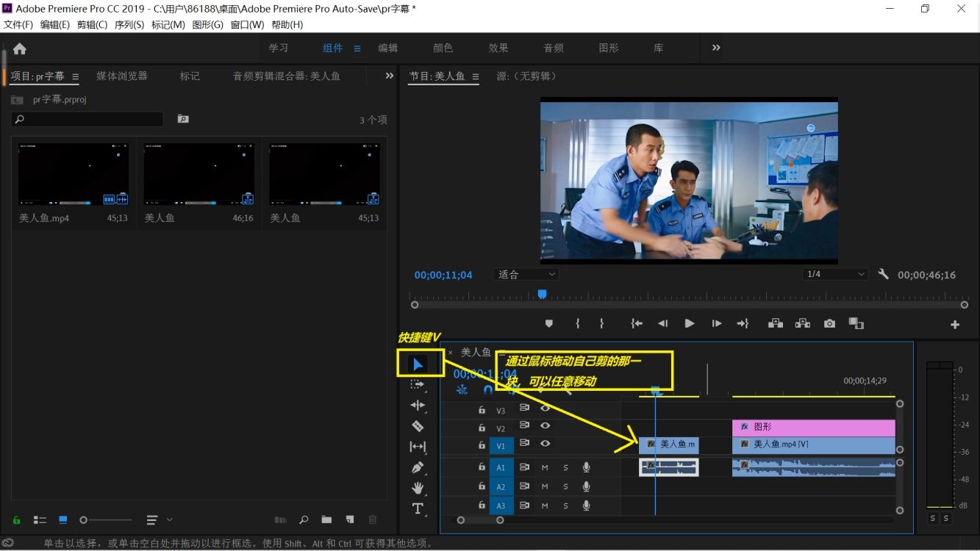This screenshot has height=551, width=980.
Task: Open the 媒体浏览器 tab
Action: click(122, 76)
